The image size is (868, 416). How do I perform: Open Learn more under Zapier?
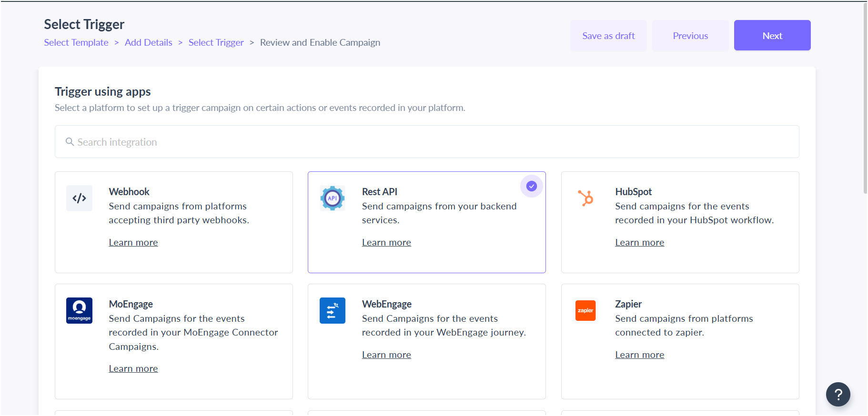[x=640, y=355]
